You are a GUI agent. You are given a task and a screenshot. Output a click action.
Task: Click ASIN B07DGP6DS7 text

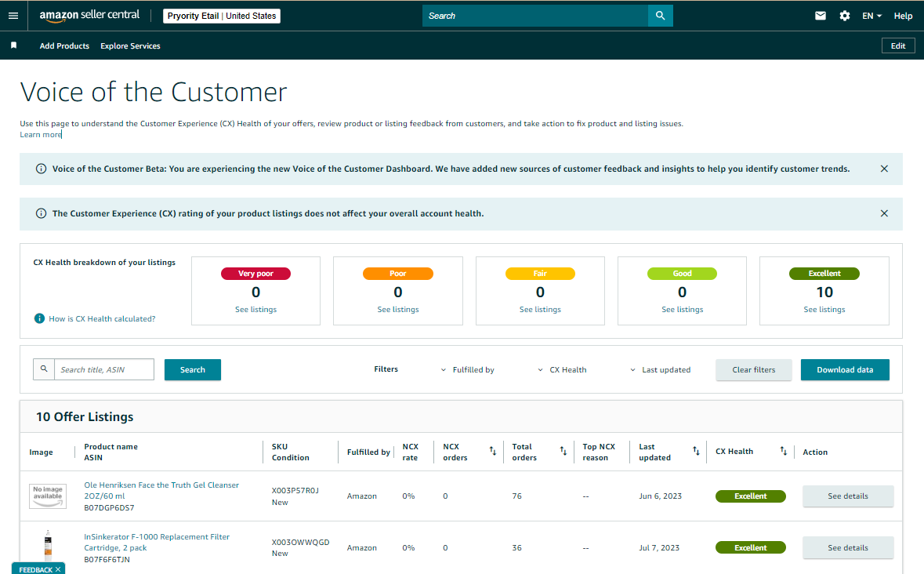(109, 507)
